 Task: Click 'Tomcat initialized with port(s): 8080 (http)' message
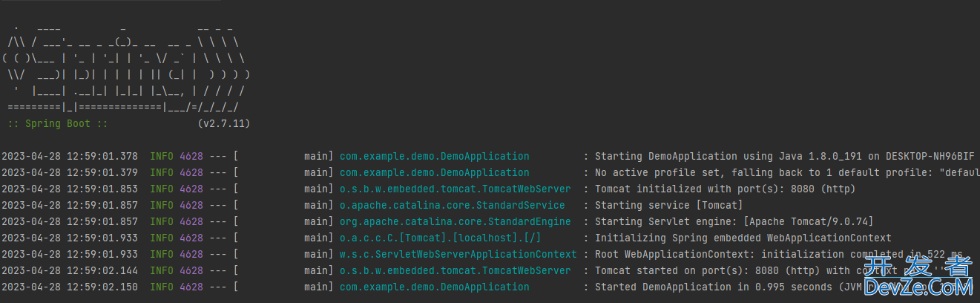725,189
